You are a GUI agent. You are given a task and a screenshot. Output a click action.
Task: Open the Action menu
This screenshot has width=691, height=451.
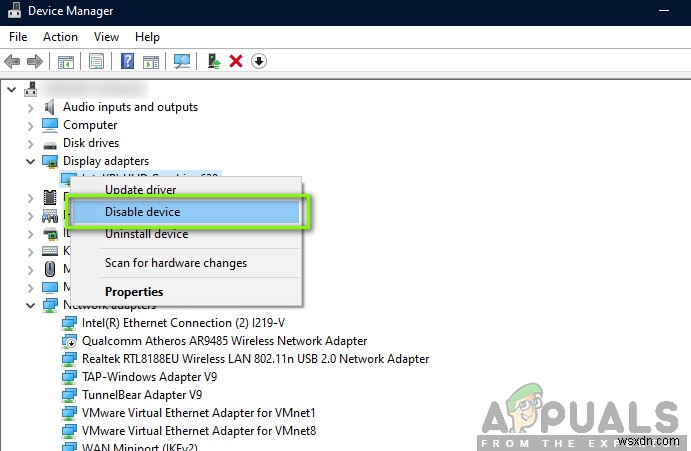pyautogui.click(x=60, y=37)
